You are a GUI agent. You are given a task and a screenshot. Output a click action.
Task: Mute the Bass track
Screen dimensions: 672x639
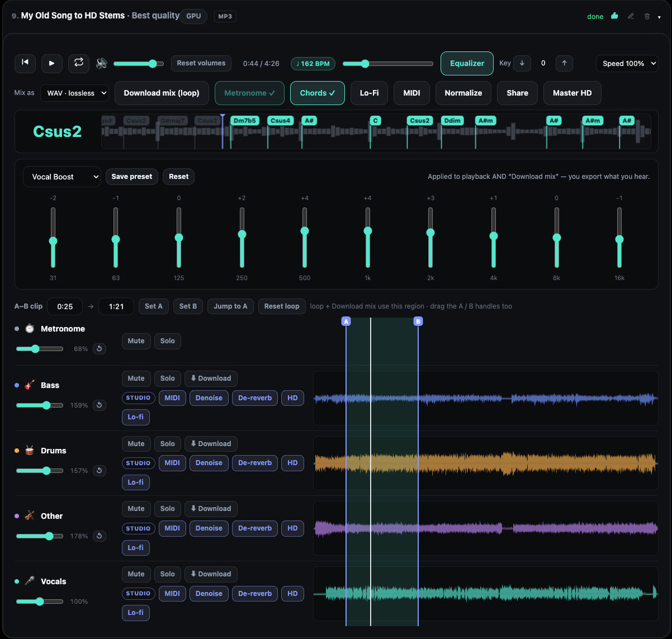[136, 378]
